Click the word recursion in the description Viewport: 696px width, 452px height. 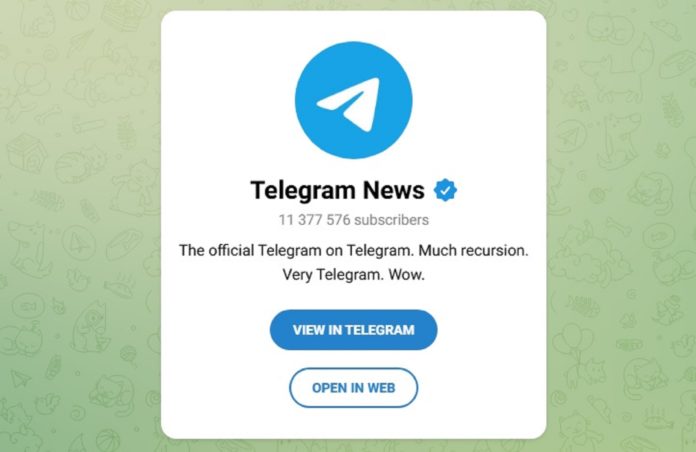click(x=494, y=250)
